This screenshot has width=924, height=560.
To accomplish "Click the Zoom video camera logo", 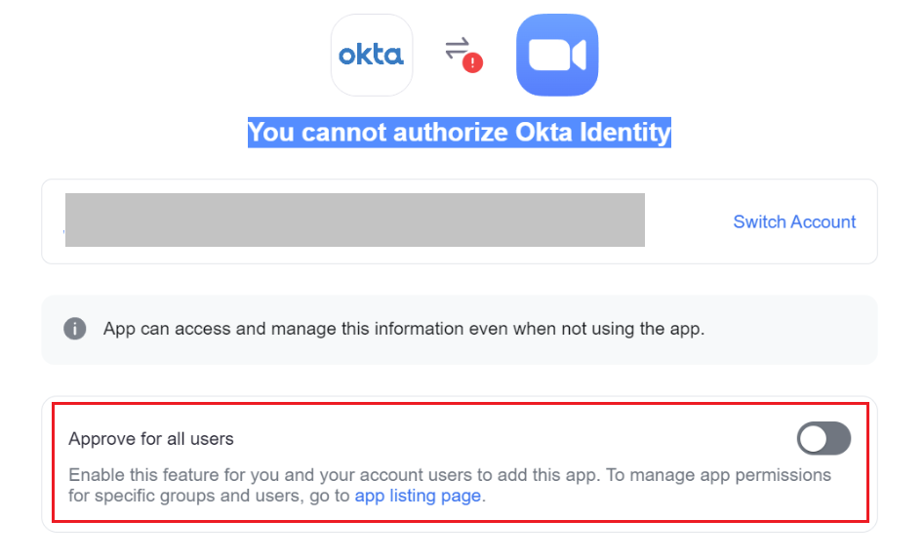I will coord(557,56).
